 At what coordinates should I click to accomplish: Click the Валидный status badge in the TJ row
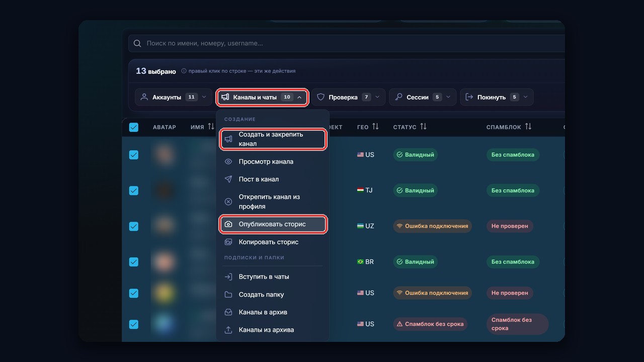pyautogui.click(x=416, y=191)
